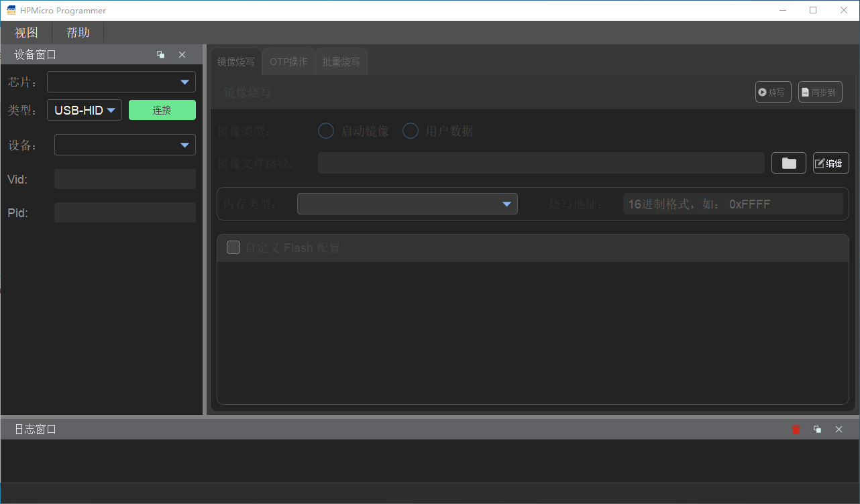Click the 同步到 sync button
Screen dimensions: 860x504
pos(820,92)
